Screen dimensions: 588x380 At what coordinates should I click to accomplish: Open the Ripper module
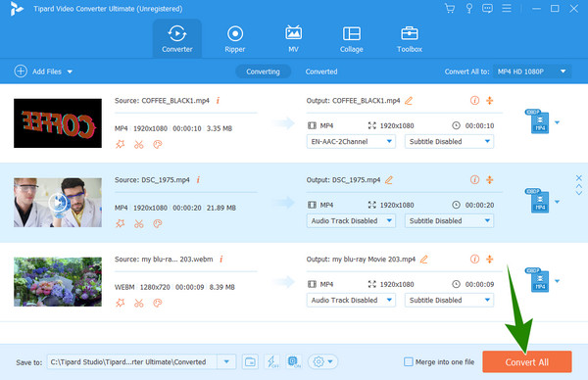(x=235, y=38)
